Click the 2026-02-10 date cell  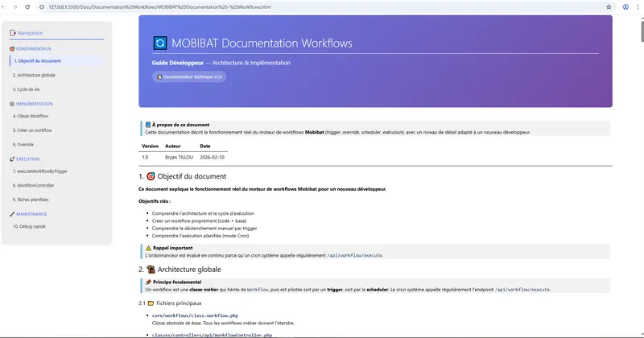pos(212,157)
